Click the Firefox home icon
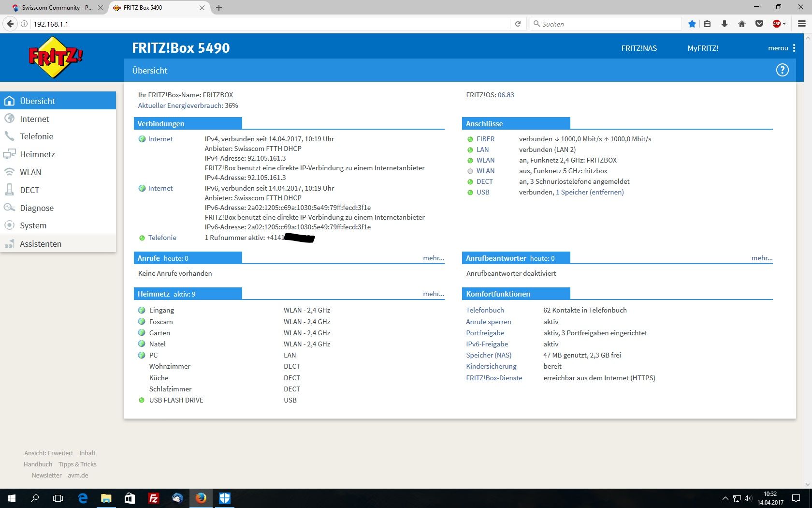The image size is (812, 508). 742,24
